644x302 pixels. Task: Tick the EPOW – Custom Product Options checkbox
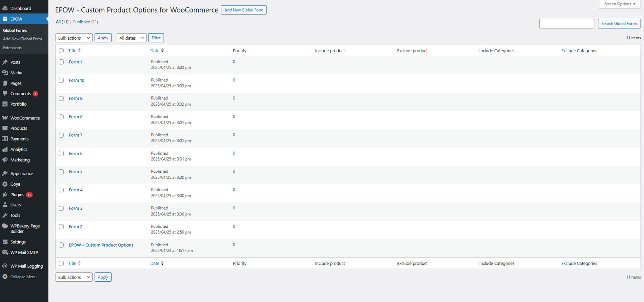tap(61, 245)
